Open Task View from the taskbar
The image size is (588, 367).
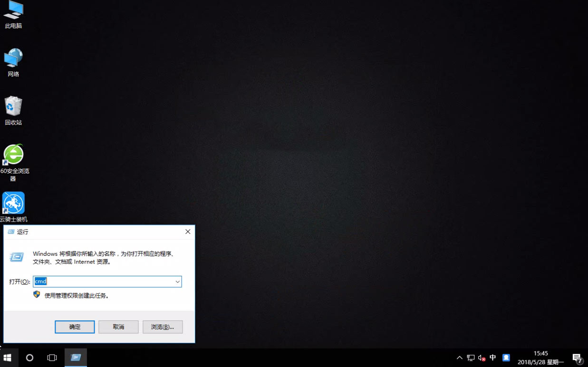52,357
